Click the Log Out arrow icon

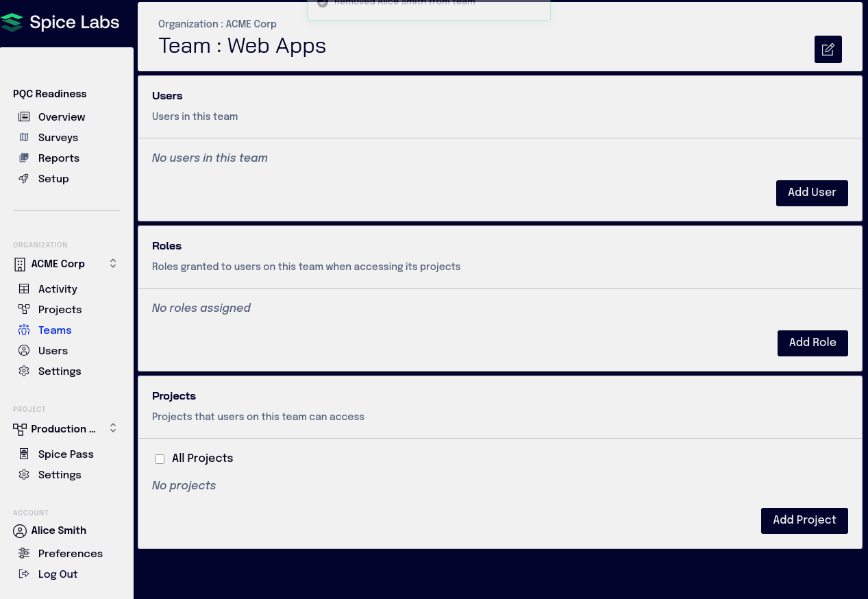pos(24,574)
